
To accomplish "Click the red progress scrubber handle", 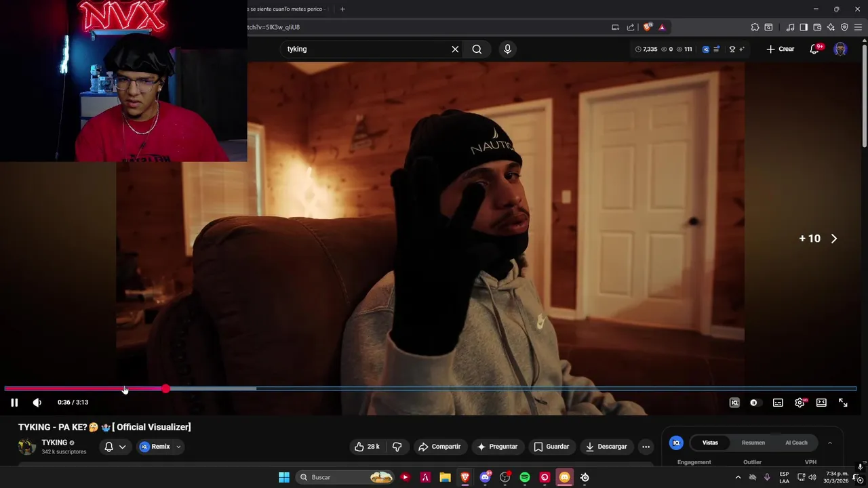I will tap(166, 388).
